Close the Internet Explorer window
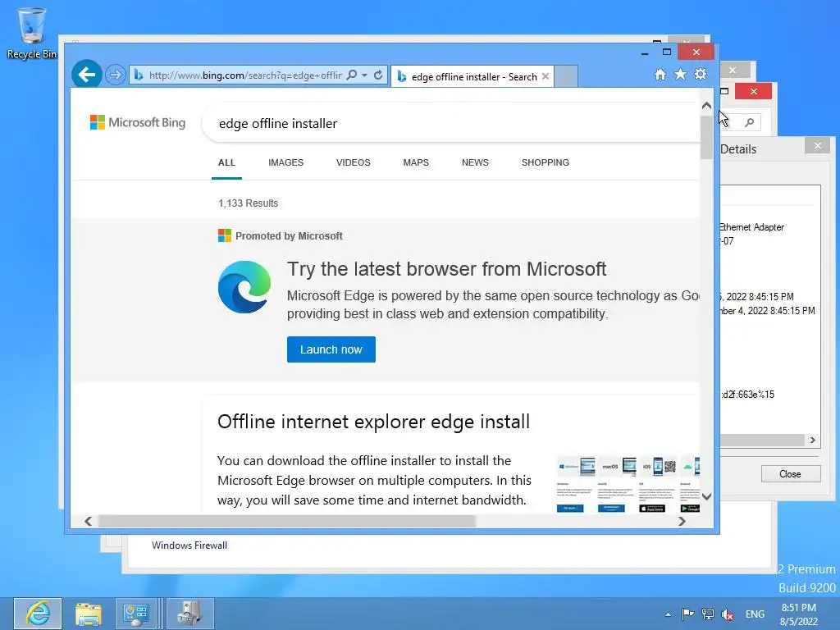Viewport: 840px width, 630px height. tap(696, 52)
